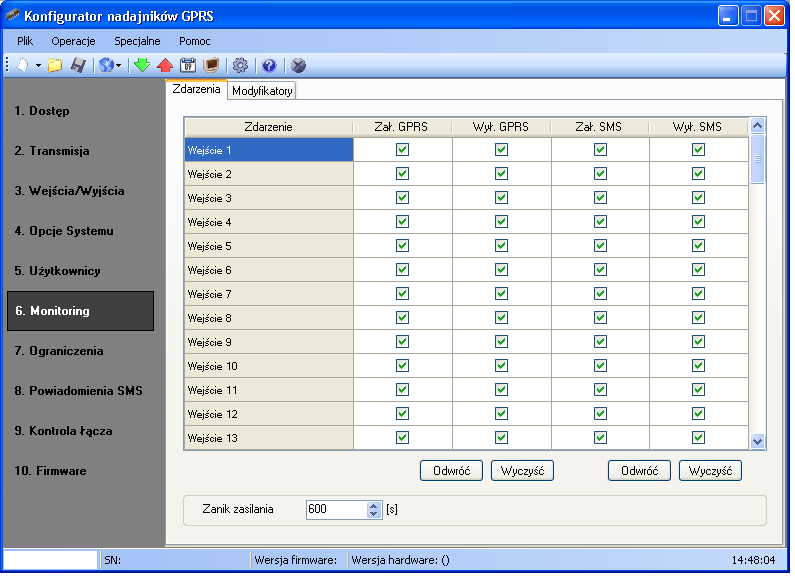
Task: Click the green down arrow icon
Action: (142, 65)
